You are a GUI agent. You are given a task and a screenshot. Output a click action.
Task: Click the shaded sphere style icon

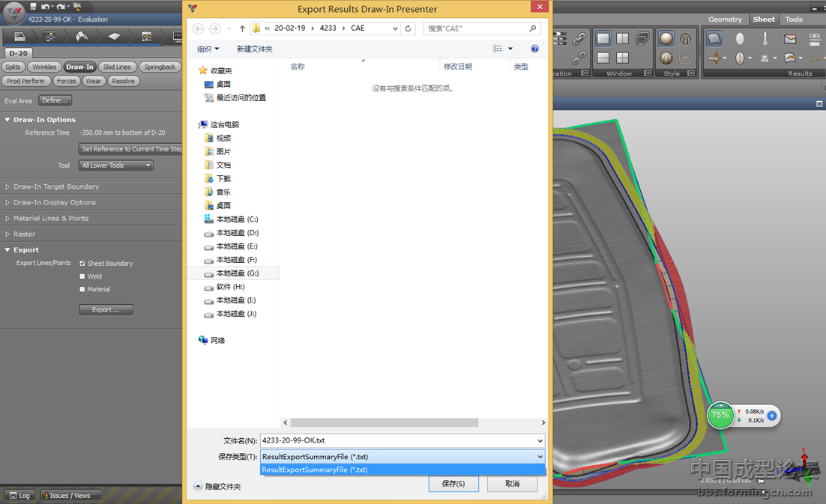(666, 39)
